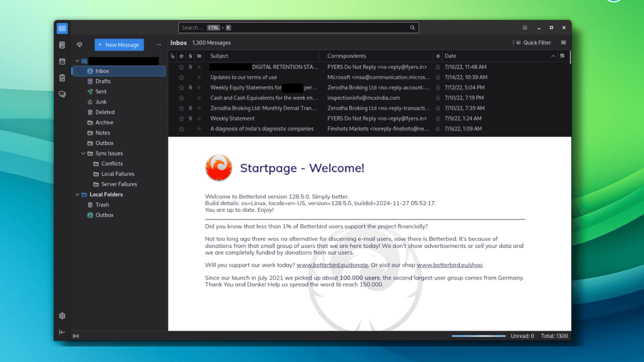Click attachment icon on Weekly Statement row
644x362 pixels.
click(x=190, y=119)
